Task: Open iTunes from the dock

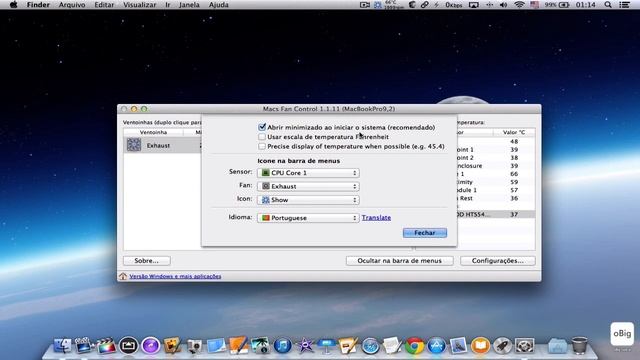Action: (282, 345)
